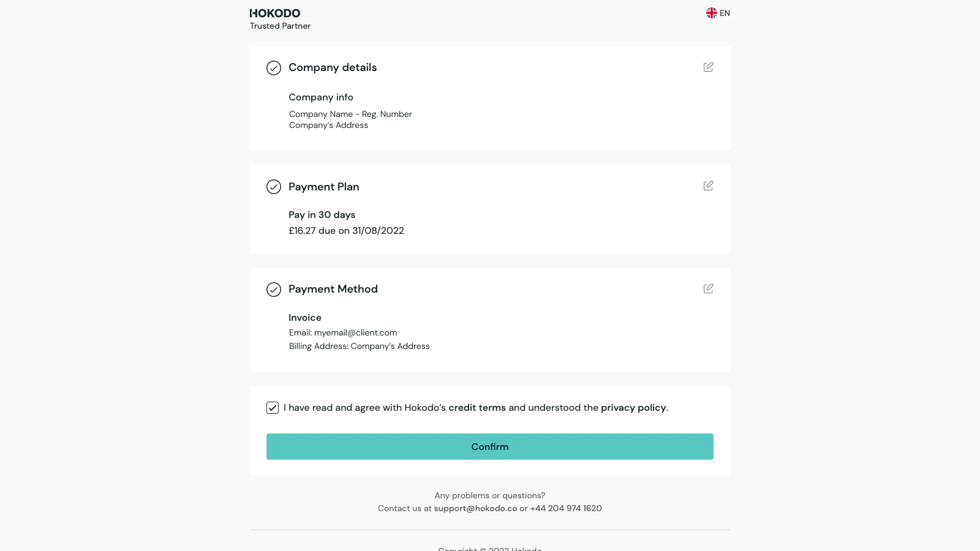
Task: Select the Payment Plan heading
Action: click(x=323, y=187)
